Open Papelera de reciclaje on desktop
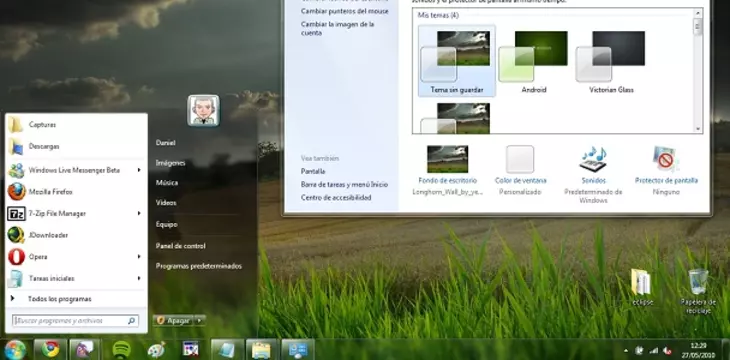The width and height of the screenshot is (730, 360). click(698, 282)
